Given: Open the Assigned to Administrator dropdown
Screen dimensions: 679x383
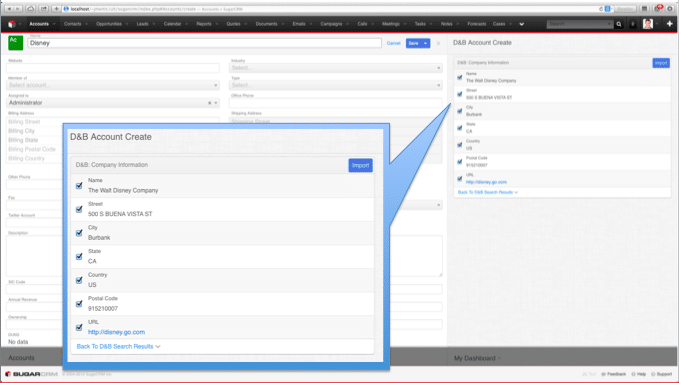Looking at the screenshot, I should pyautogui.click(x=113, y=103).
